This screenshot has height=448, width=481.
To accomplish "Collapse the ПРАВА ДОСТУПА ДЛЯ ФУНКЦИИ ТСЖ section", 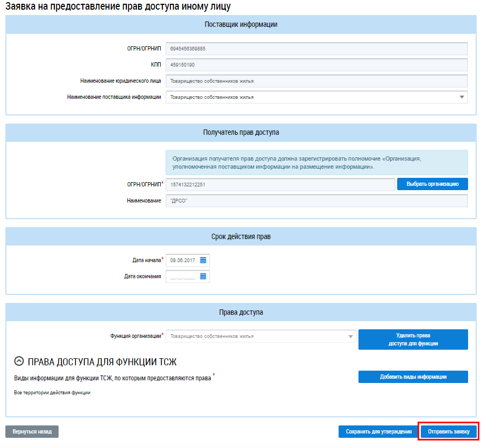I will (x=19, y=362).
